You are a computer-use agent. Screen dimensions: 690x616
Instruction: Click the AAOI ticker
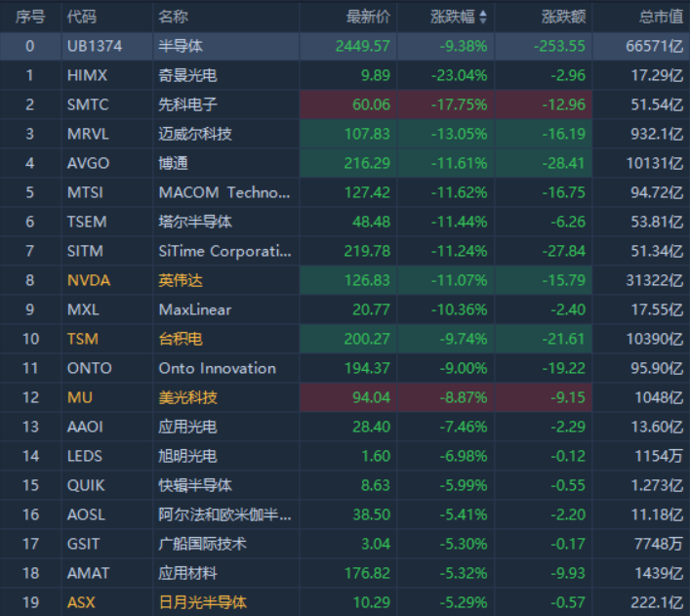(85, 427)
